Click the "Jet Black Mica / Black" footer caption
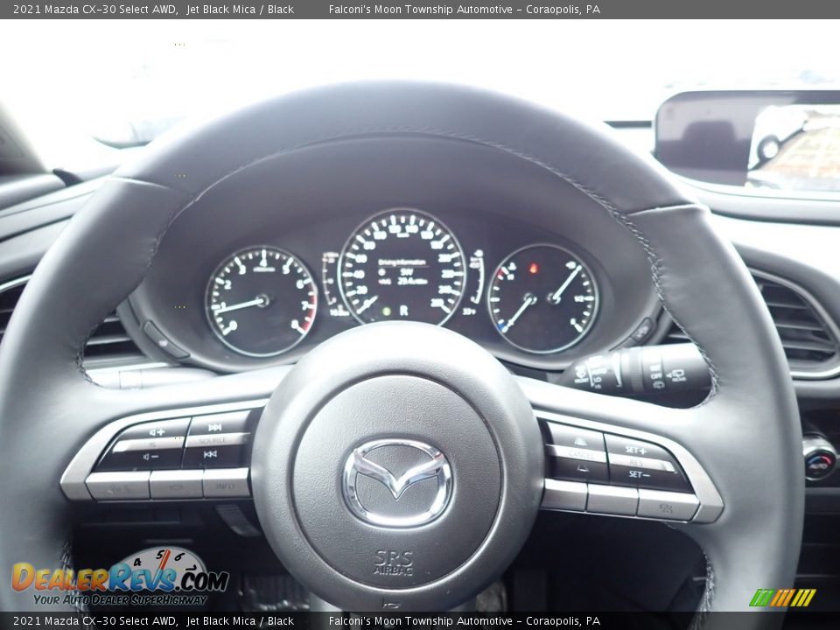The image size is (840, 630). click(240, 621)
